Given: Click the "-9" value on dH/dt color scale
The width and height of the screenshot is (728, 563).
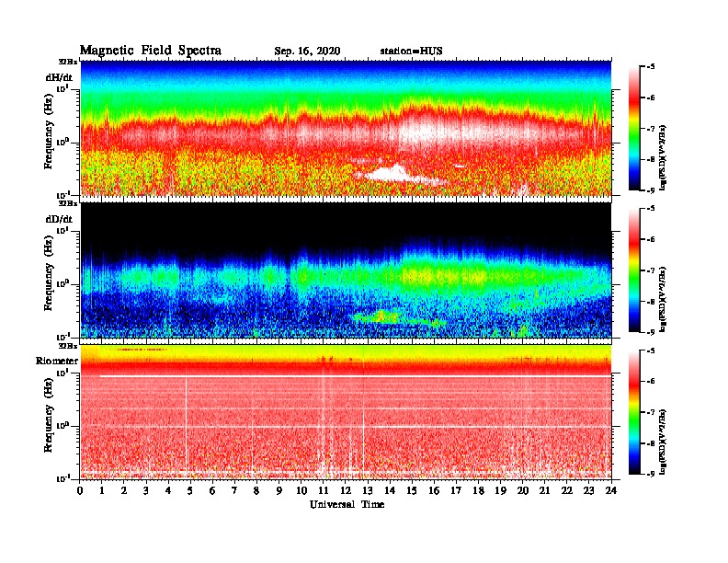Looking at the screenshot, I should click(651, 190).
